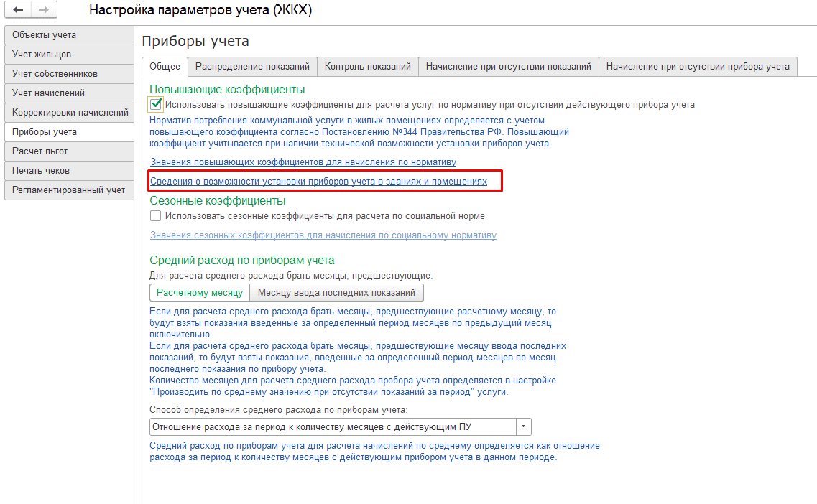817x504 pixels.
Task: Open Корректировки начислений section
Action: [x=69, y=113]
